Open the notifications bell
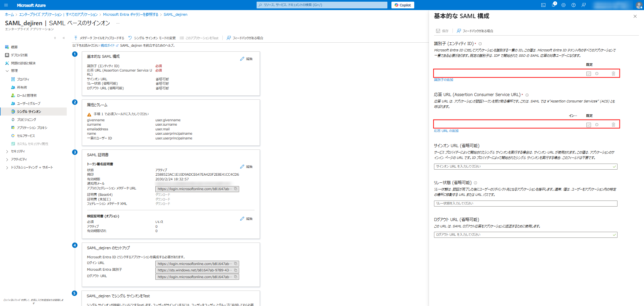 click(554, 5)
